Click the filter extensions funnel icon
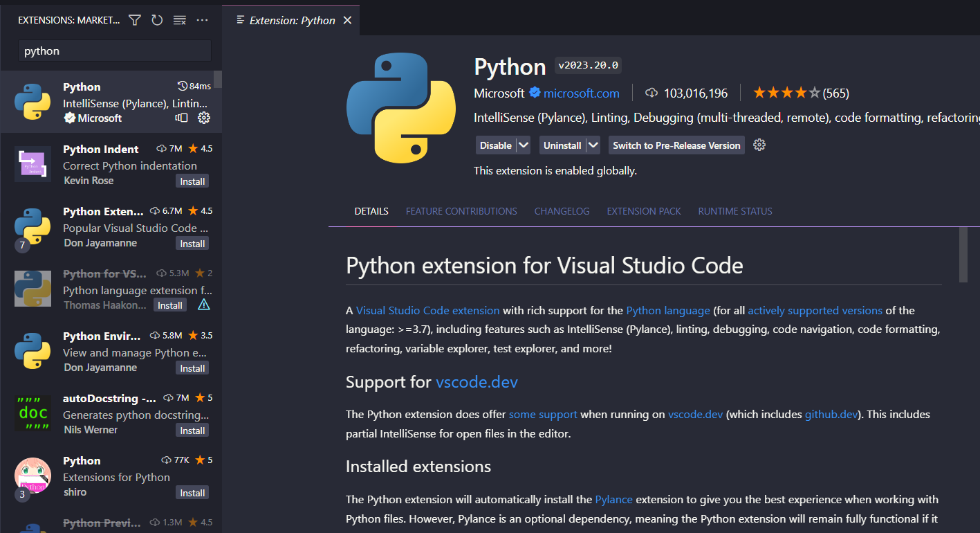 [x=135, y=20]
